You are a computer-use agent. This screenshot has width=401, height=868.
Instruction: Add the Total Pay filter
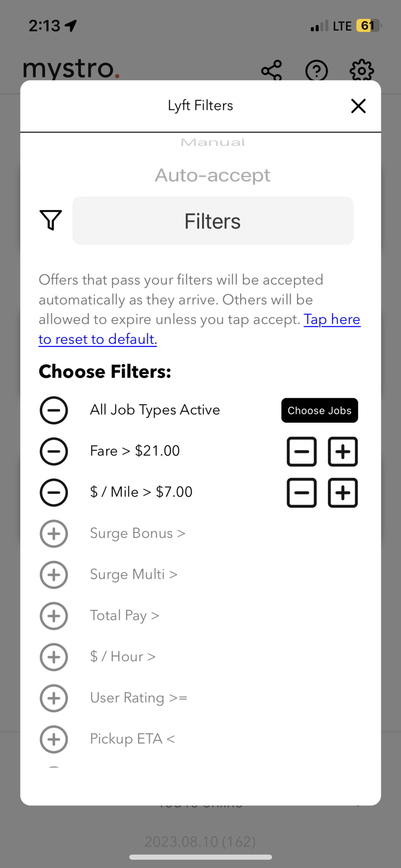[x=54, y=616]
